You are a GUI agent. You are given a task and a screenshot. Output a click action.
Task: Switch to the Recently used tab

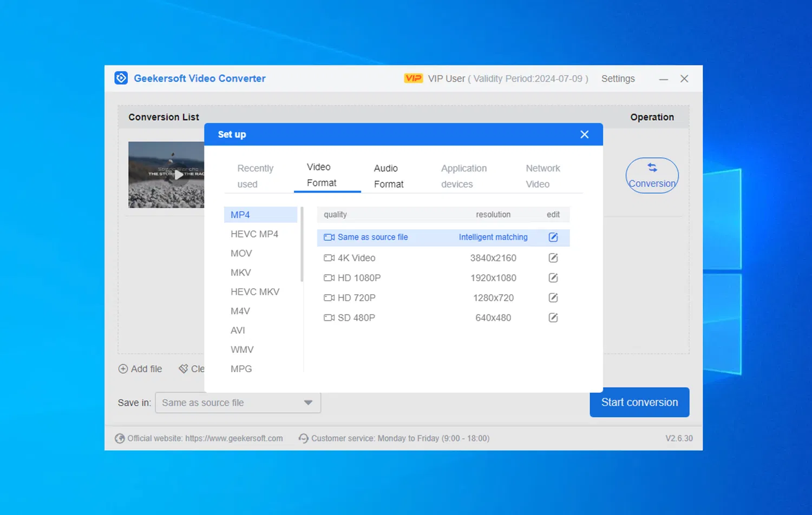(x=256, y=176)
